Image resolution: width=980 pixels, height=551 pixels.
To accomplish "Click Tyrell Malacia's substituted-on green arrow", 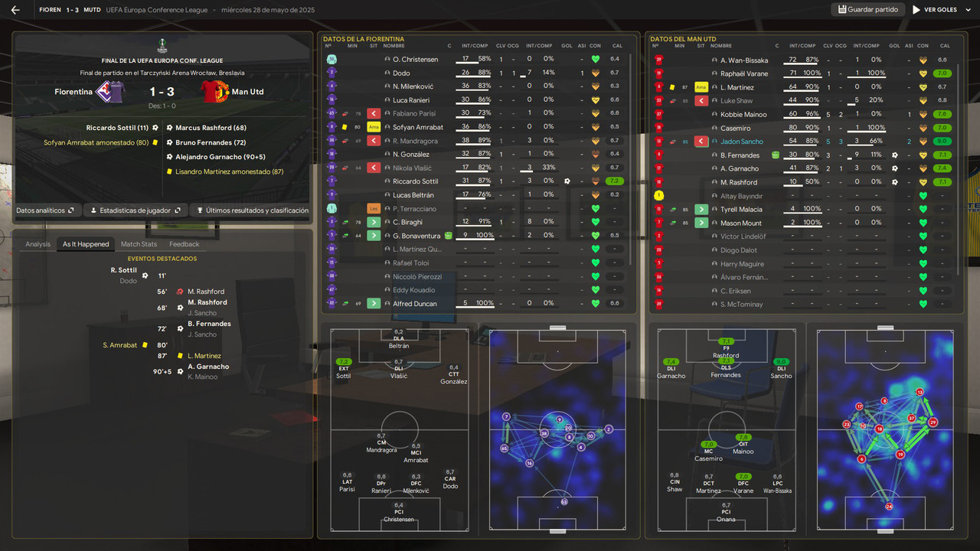I will click(701, 209).
